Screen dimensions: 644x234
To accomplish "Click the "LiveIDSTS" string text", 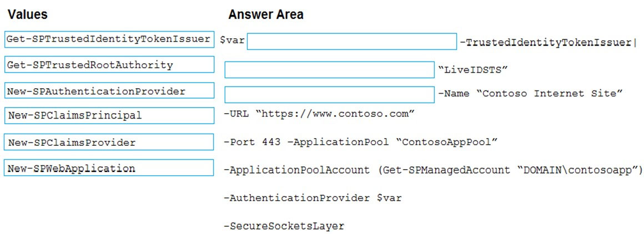I will pos(474,70).
